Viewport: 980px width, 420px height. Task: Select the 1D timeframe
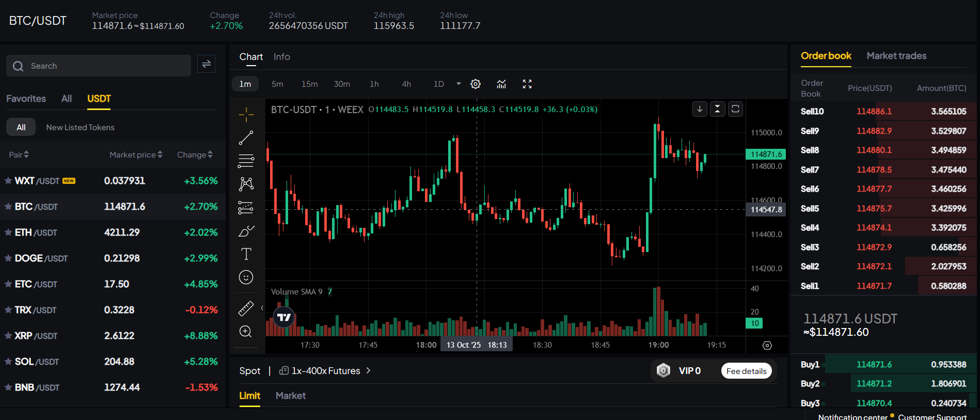438,84
